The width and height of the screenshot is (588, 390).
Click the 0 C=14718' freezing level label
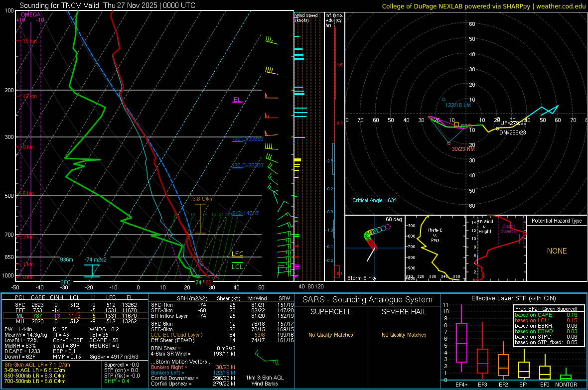click(x=246, y=213)
